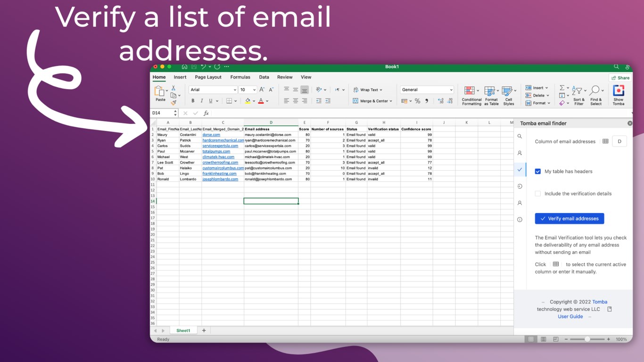Screen dimensions: 644x362
Task: Click the title bar search magnifier
Action: coord(616,67)
